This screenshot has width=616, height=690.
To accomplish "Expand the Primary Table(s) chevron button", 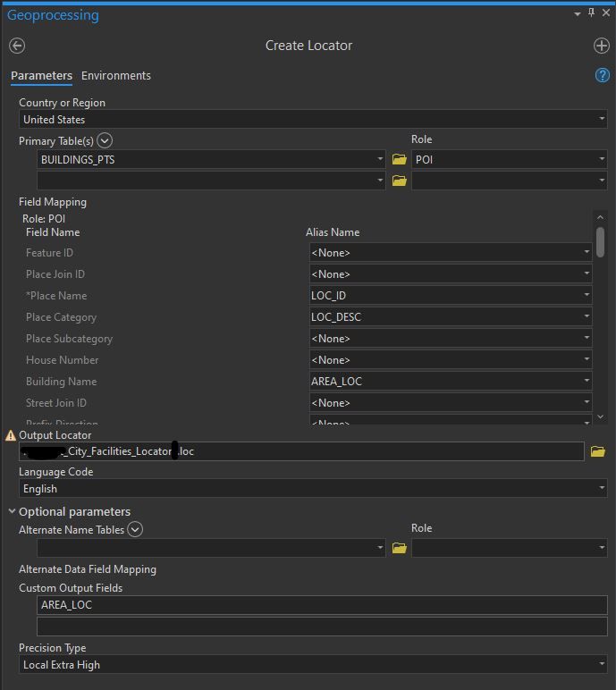I will tap(105, 140).
